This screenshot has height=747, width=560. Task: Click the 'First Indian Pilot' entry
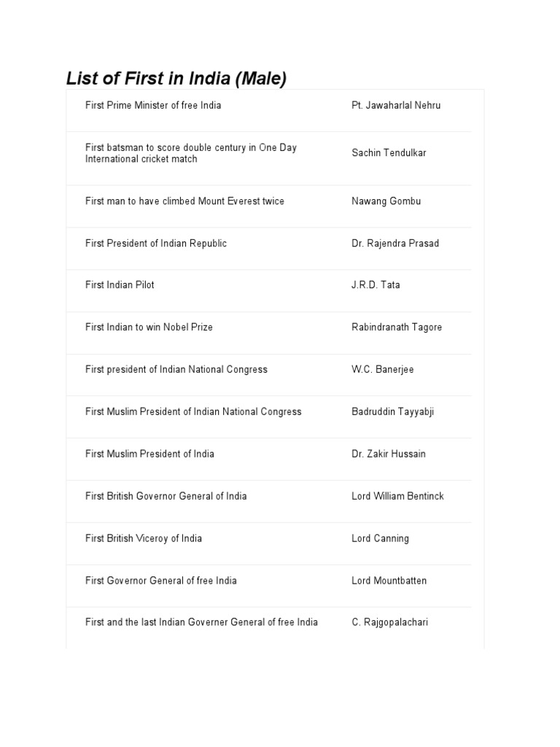click(x=120, y=285)
